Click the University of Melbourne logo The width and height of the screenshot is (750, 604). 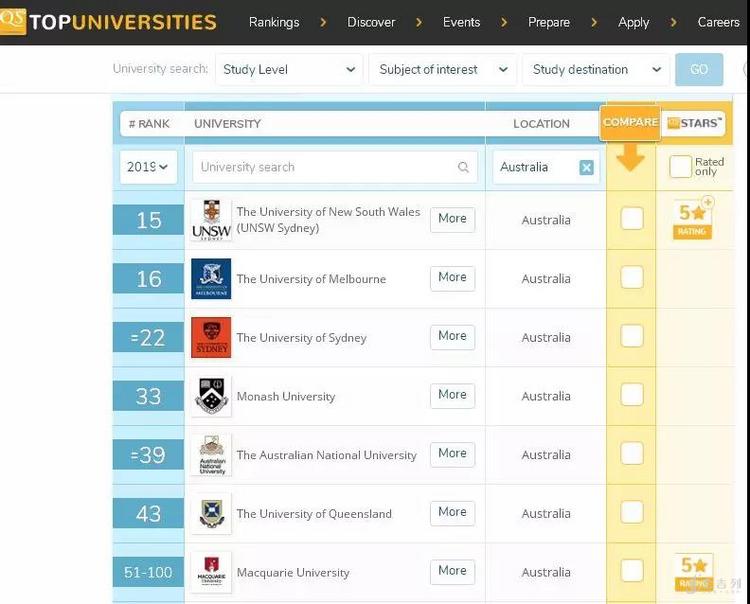point(210,279)
